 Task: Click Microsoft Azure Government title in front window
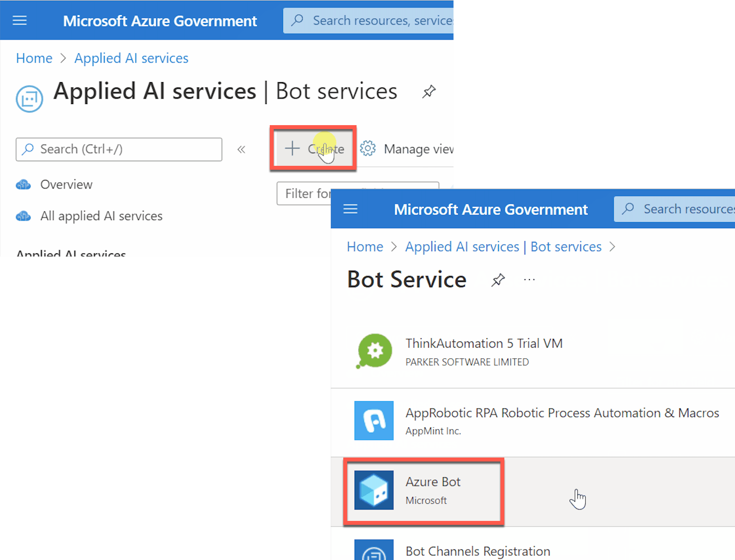coord(491,209)
